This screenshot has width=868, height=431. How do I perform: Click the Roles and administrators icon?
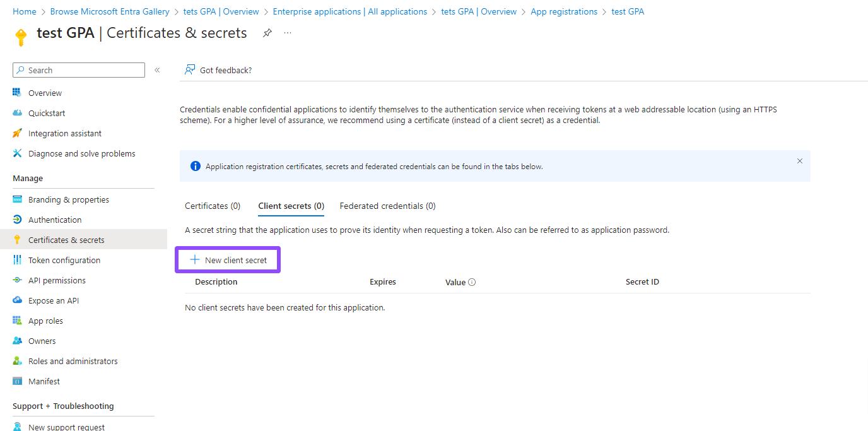click(x=17, y=361)
